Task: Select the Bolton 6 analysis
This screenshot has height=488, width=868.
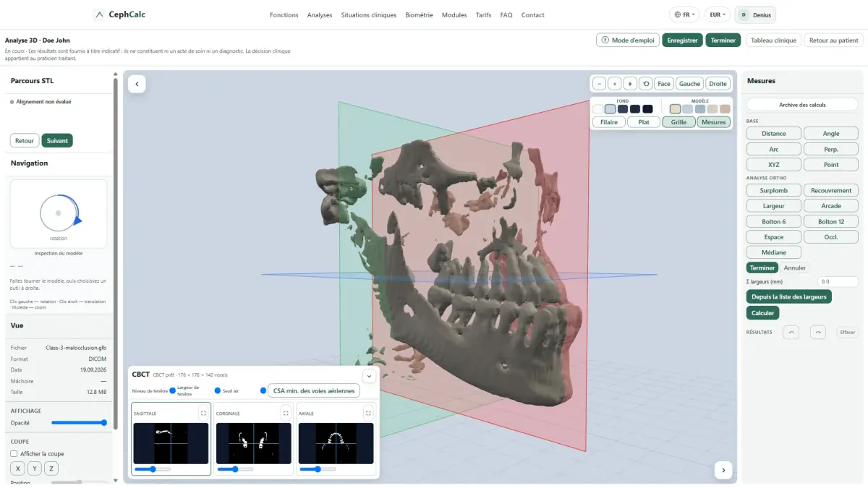Action: [x=773, y=221]
